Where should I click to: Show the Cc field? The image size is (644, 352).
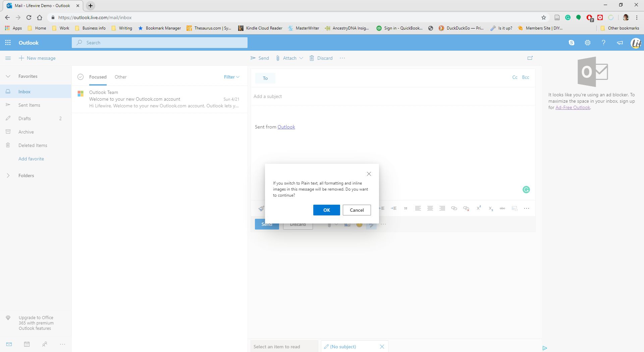click(515, 77)
